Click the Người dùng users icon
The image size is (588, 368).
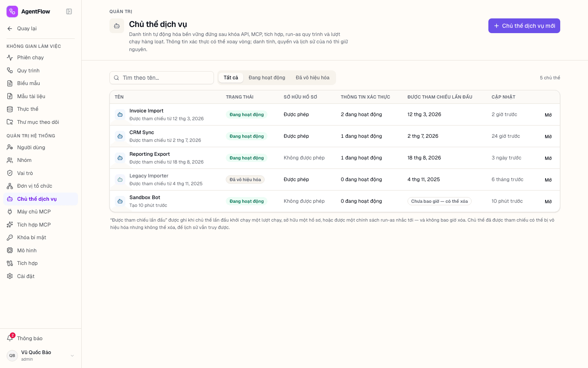click(10, 148)
